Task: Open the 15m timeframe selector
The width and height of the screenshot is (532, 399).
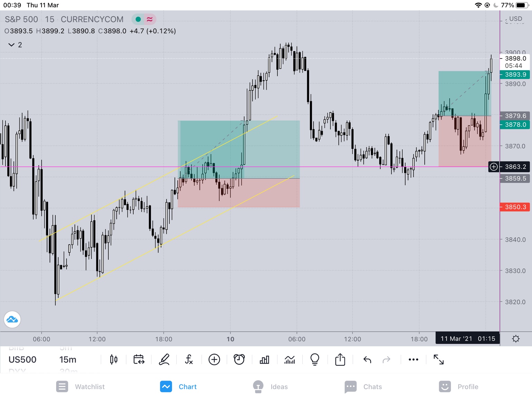Action: (68, 360)
